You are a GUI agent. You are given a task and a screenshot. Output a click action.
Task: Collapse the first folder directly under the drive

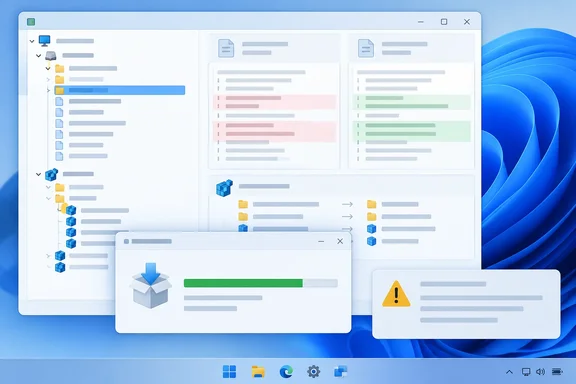pyautogui.click(x=48, y=68)
